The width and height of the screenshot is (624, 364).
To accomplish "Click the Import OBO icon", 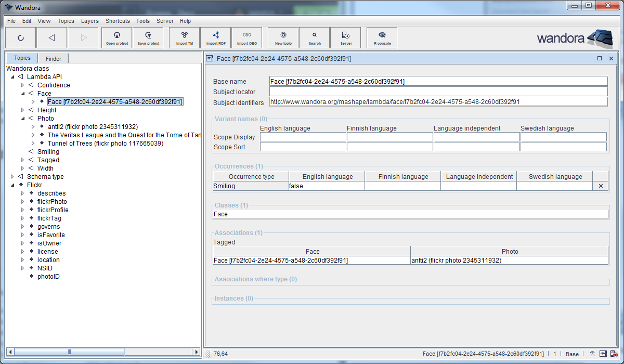I will (x=246, y=37).
